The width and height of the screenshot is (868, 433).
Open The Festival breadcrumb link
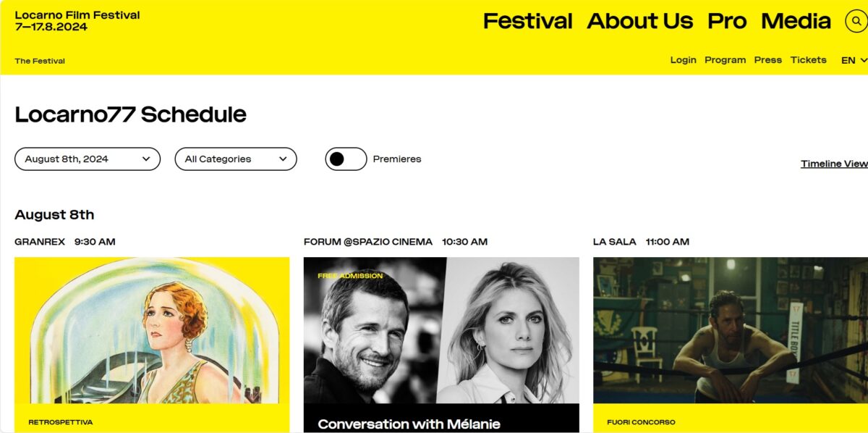point(40,61)
